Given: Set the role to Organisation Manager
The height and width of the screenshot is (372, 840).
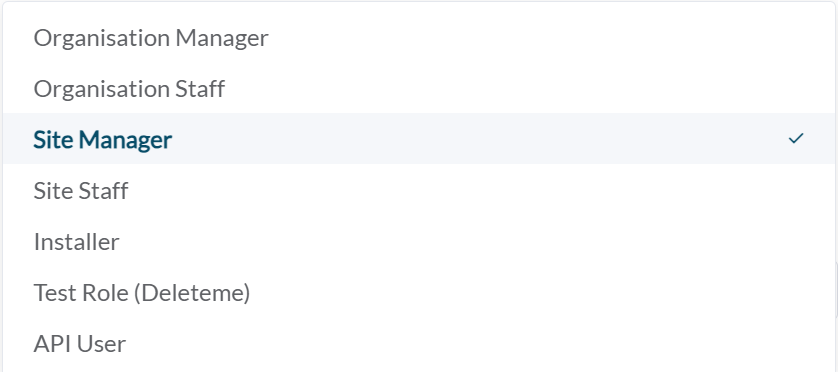Looking at the screenshot, I should 419,38.
